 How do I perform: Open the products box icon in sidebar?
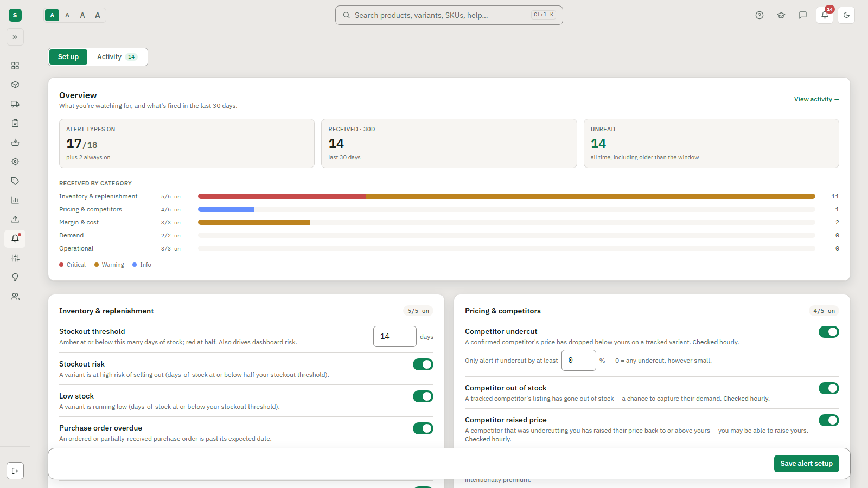[15, 85]
